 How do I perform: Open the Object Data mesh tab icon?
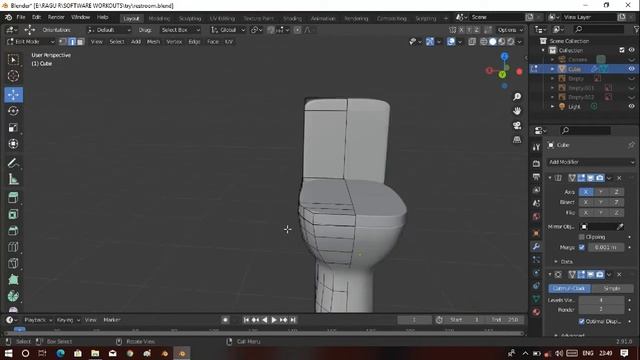click(x=536, y=299)
